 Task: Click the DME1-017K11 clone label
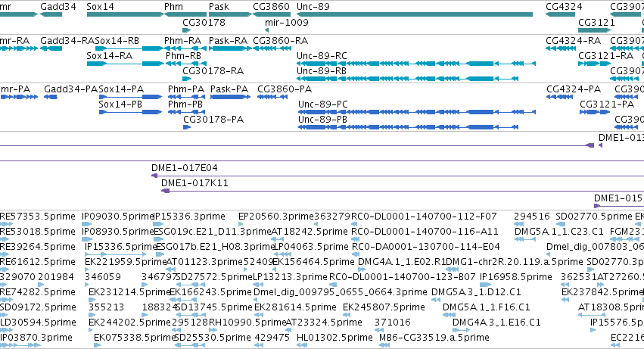(x=194, y=183)
